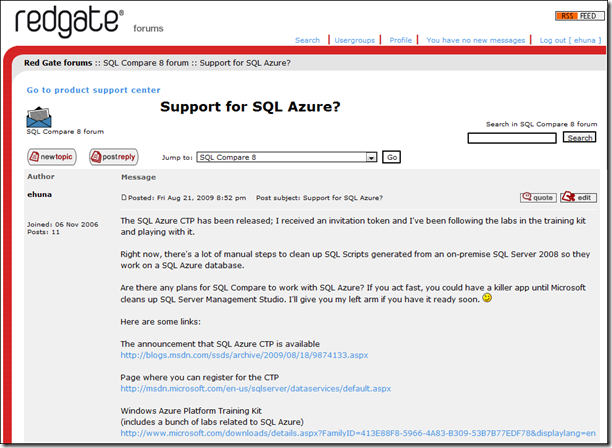Click the Message column header
Screen dimensions: 612x448
138,177
